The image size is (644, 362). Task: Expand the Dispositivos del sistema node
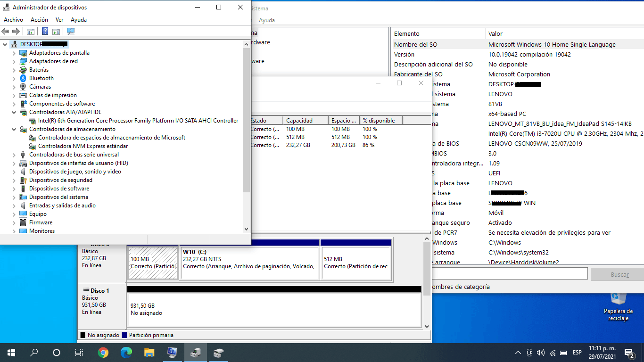[14, 197]
